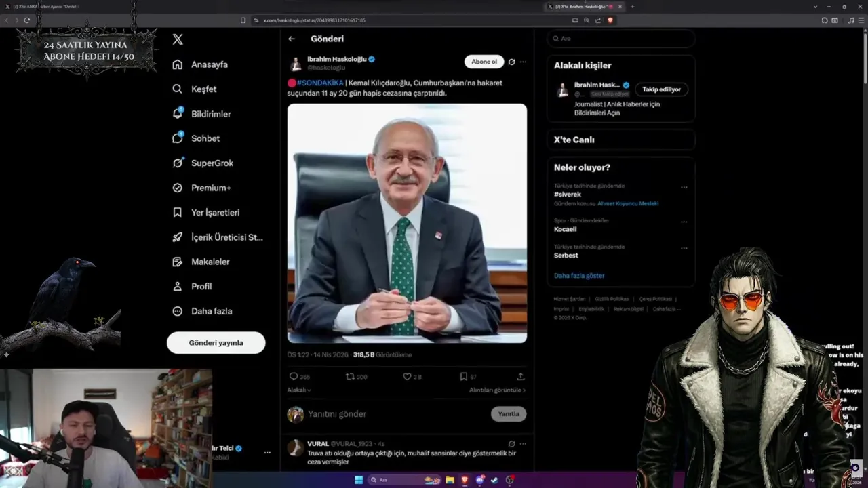
Task: Open Windows Start menu
Action: 359,480
